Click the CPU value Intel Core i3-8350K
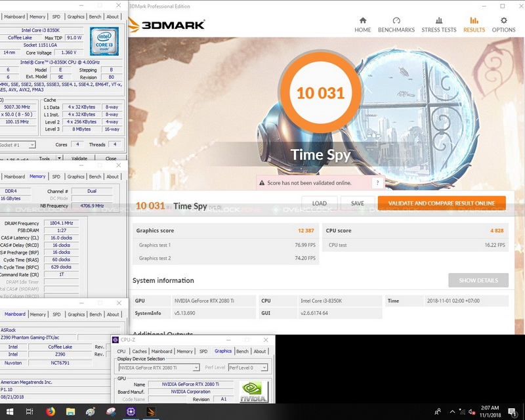The height and width of the screenshot is (420, 525). pos(321,301)
